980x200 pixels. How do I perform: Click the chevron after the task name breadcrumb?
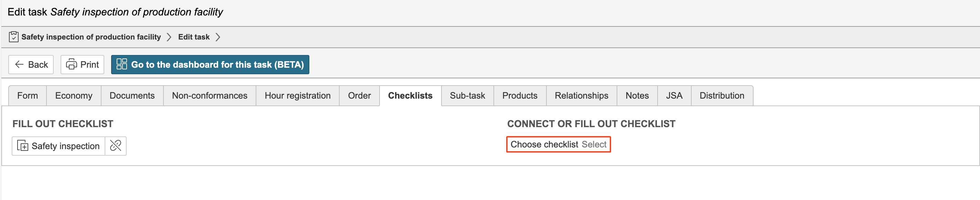(x=169, y=37)
